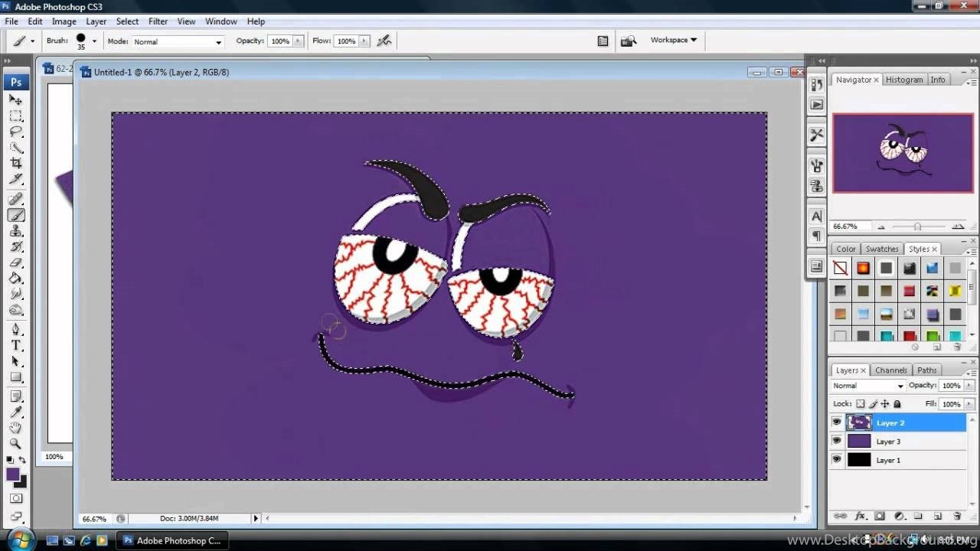Open the status bar info arrow
Screen dimensions: 980x551
(x=256, y=518)
